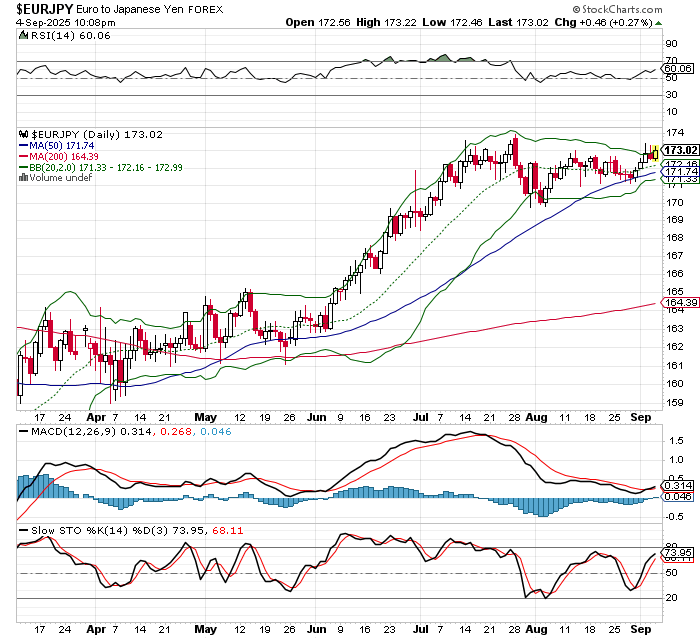
Task: Click the 164.39 MA(200) tag on the right axis
Action: point(676,303)
